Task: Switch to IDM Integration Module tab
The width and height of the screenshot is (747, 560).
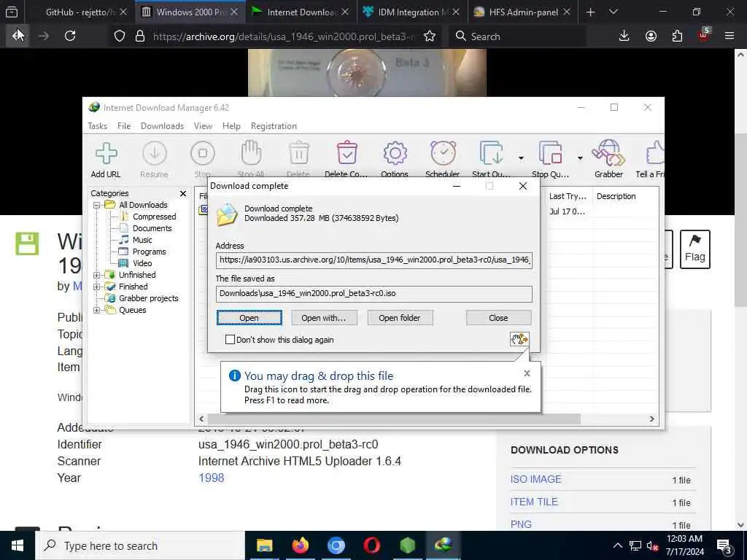Action: pos(412,12)
